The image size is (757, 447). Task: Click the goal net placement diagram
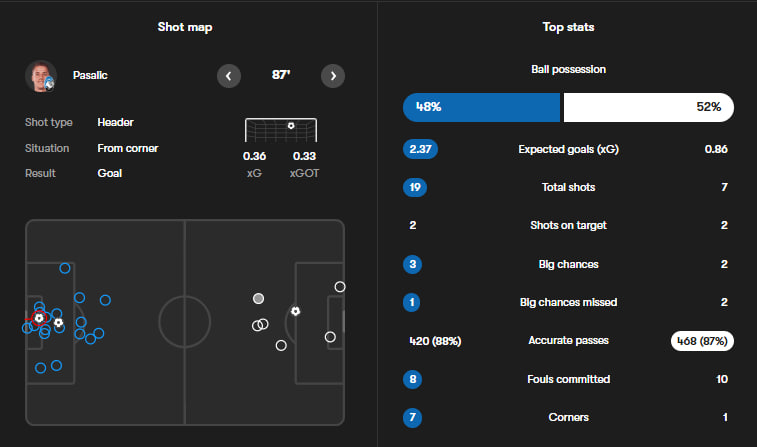tap(281, 131)
